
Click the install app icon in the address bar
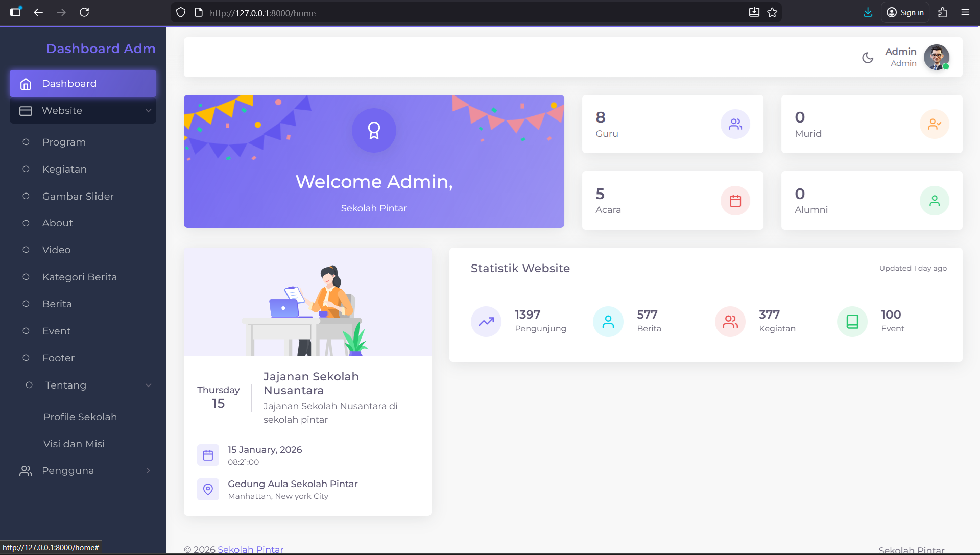(x=754, y=12)
